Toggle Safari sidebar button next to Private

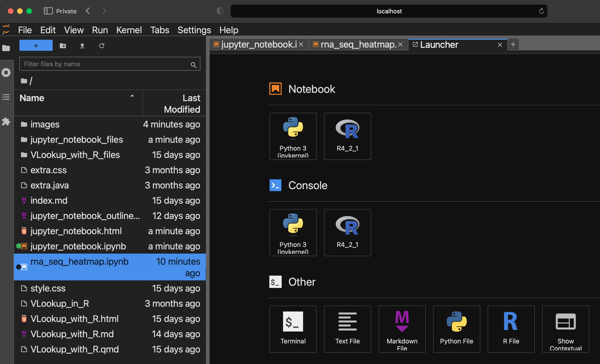tap(48, 11)
